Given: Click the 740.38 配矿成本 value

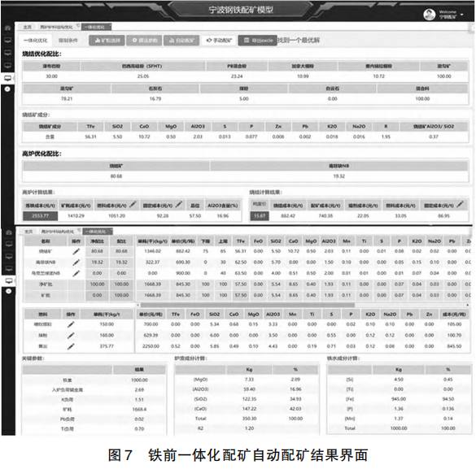Looking at the screenshot, I should click(325, 216).
